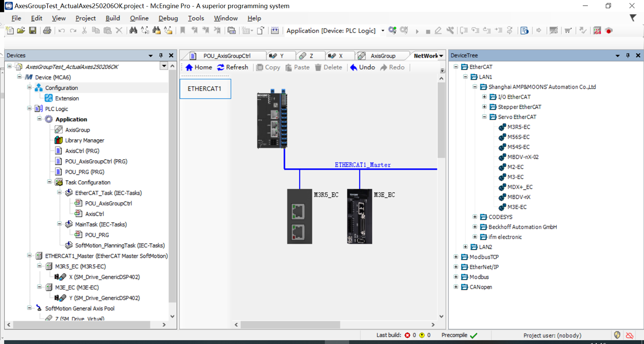Click the Build wrench toolbar icon
Image resolution: width=644 pixels, height=344 pixels.
[x=450, y=30]
